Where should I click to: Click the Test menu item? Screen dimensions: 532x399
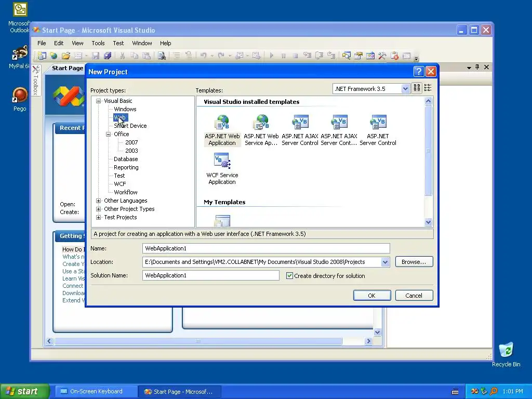click(x=118, y=43)
